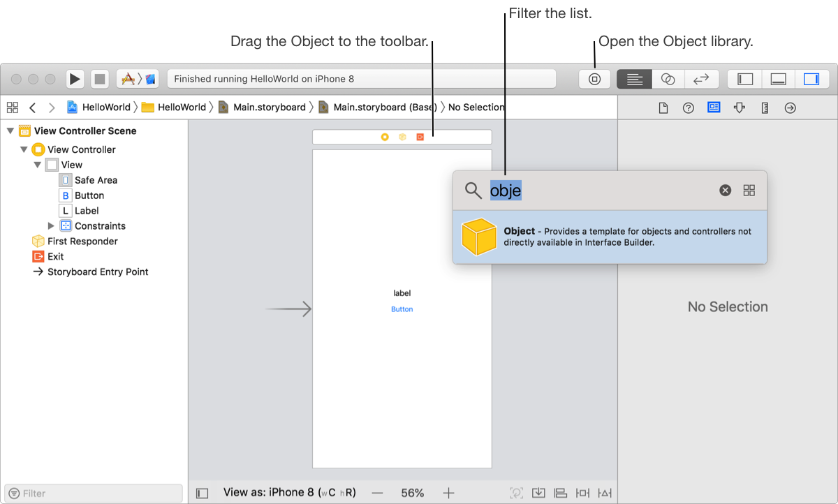Viewport: 838px width, 504px height.
Task: Select Constraints in document outline
Action: (93, 225)
